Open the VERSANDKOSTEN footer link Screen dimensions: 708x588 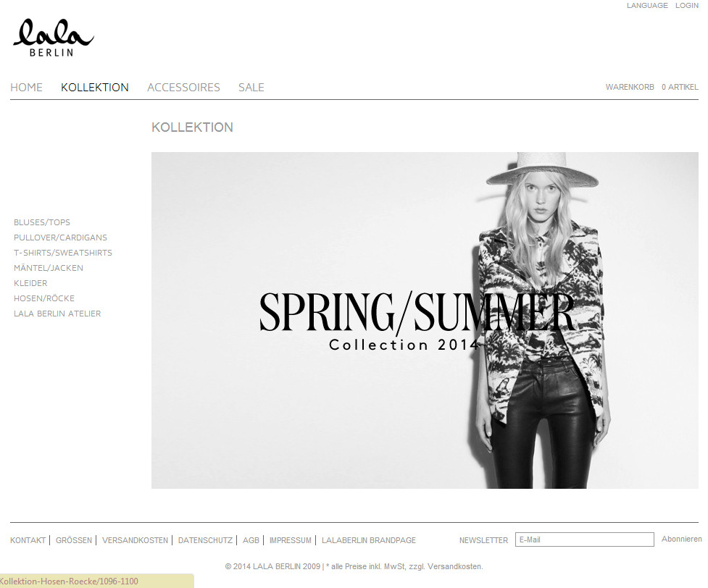point(135,540)
